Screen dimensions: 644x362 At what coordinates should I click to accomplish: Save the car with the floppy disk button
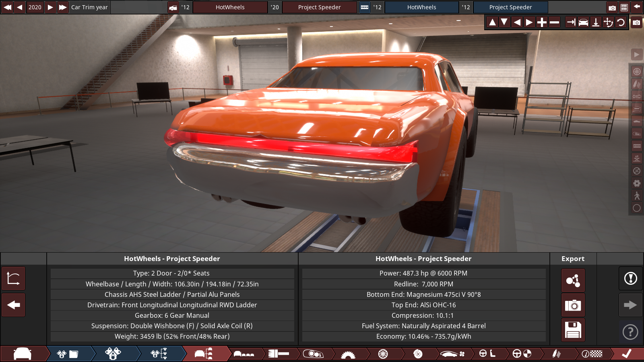(573, 330)
